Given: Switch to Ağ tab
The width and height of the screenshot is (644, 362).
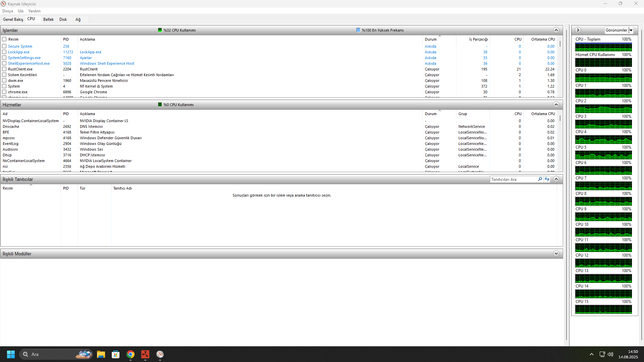Looking at the screenshot, I should (78, 19).
